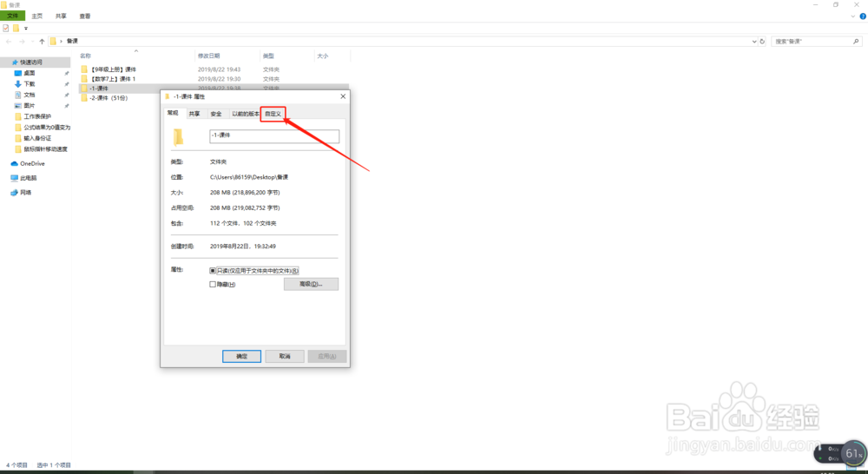Open advanced attributes with 高级(D)... button

[x=311, y=284]
